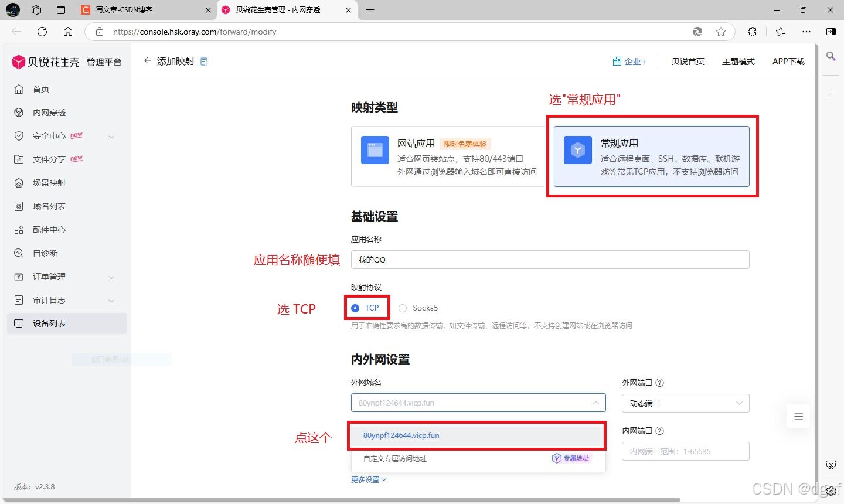Viewport: 844px width, 504px height.
Task: Open the 内网穿透 sidebar section
Action: coord(50,112)
